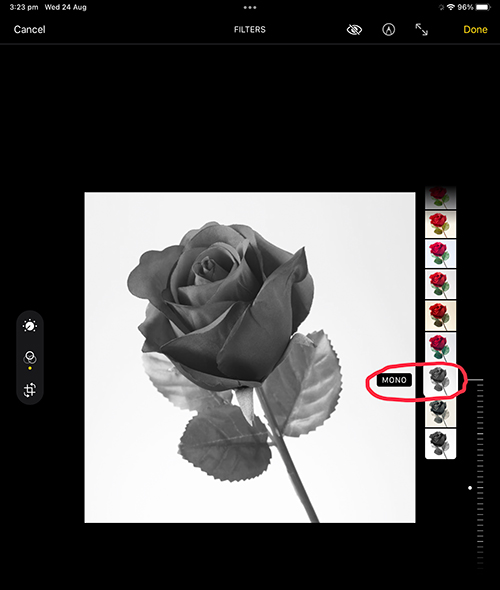Pick the Vivid Warm filter thumbnail
This screenshot has height=590, width=500.
pos(440,224)
